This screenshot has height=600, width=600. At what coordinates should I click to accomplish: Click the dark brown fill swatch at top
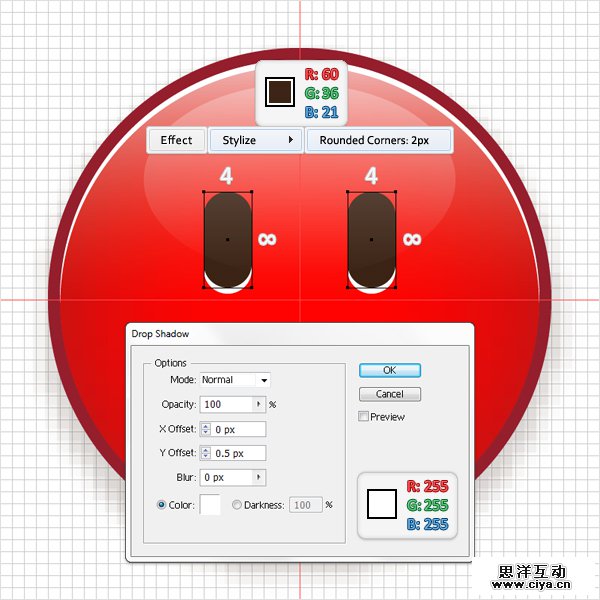coord(277,93)
